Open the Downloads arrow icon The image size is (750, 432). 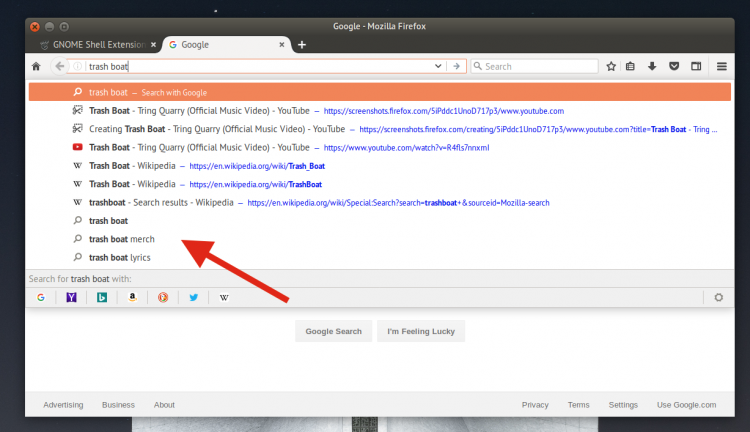[651, 66]
